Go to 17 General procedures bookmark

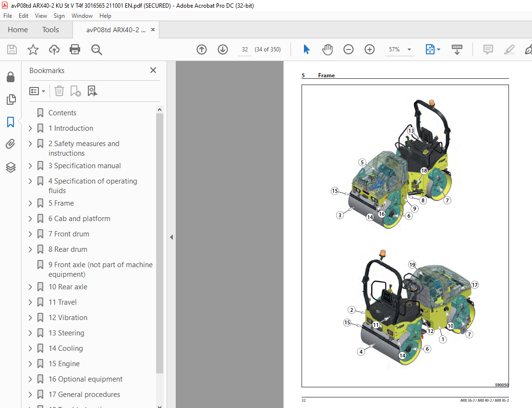pos(84,395)
